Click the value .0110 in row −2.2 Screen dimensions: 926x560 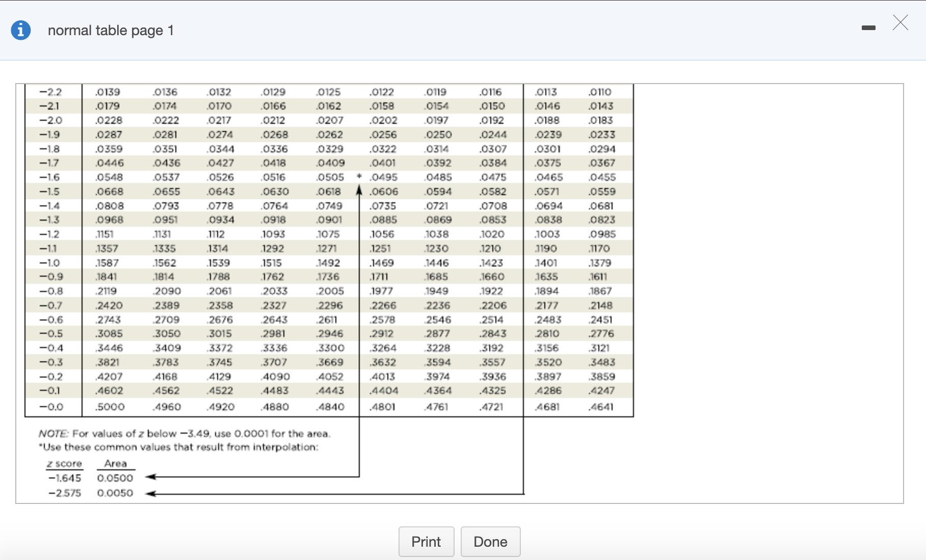[600, 92]
